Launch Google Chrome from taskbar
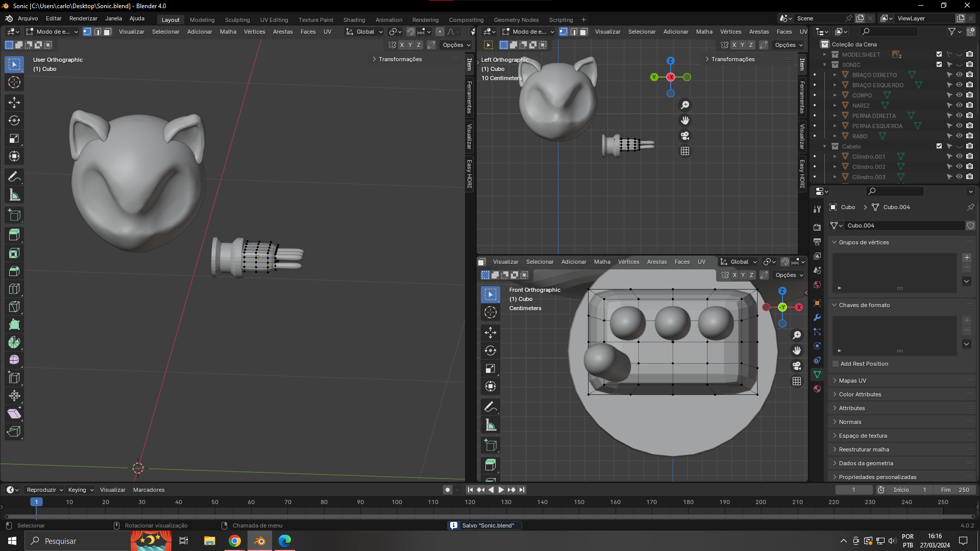The image size is (980, 551). click(x=235, y=541)
